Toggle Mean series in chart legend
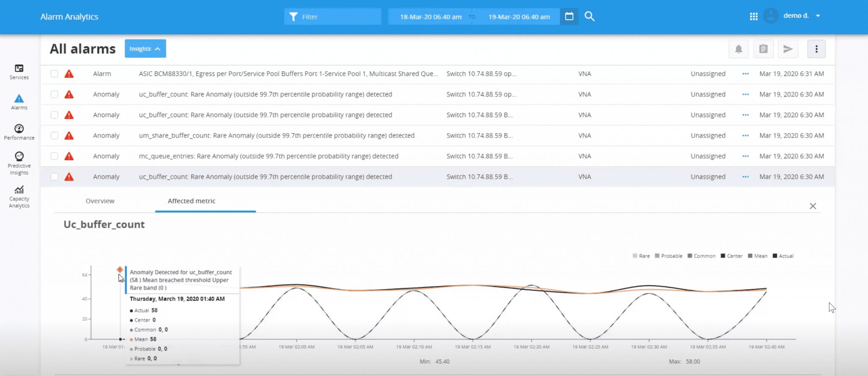The width and height of the screenshot is (868, 376). [x=758, y=256]
